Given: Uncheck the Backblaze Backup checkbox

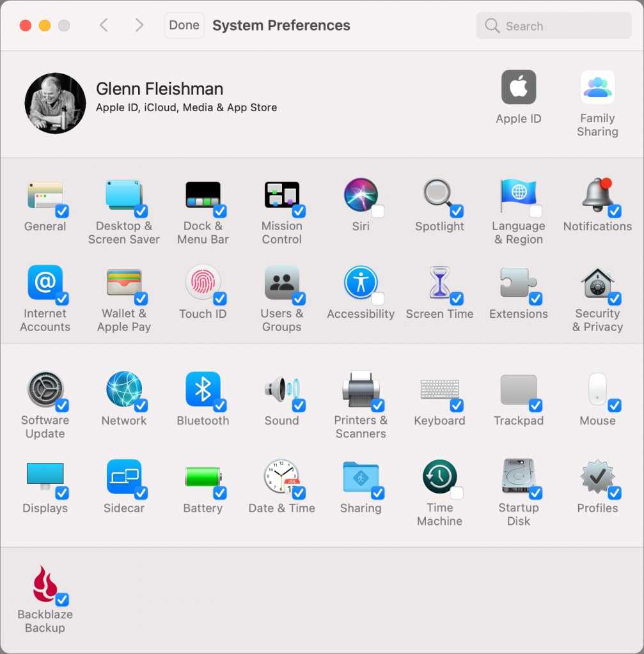Looking at the screenshot, I should (x=62, y=600).
